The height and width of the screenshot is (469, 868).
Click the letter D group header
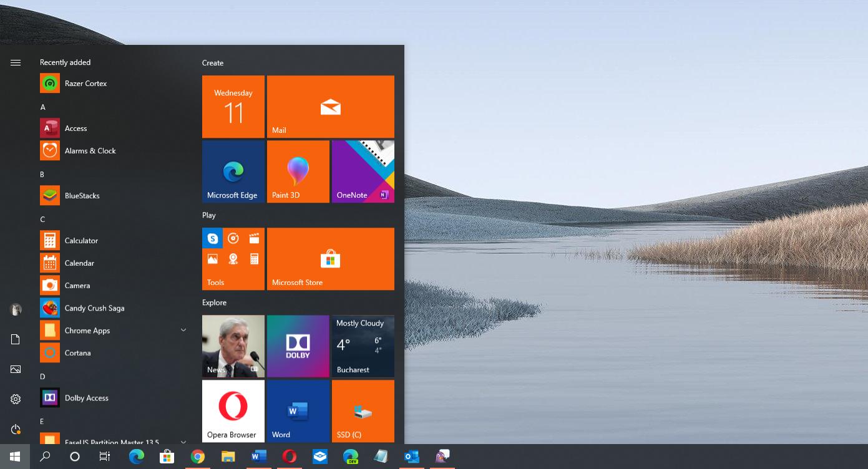42,377
